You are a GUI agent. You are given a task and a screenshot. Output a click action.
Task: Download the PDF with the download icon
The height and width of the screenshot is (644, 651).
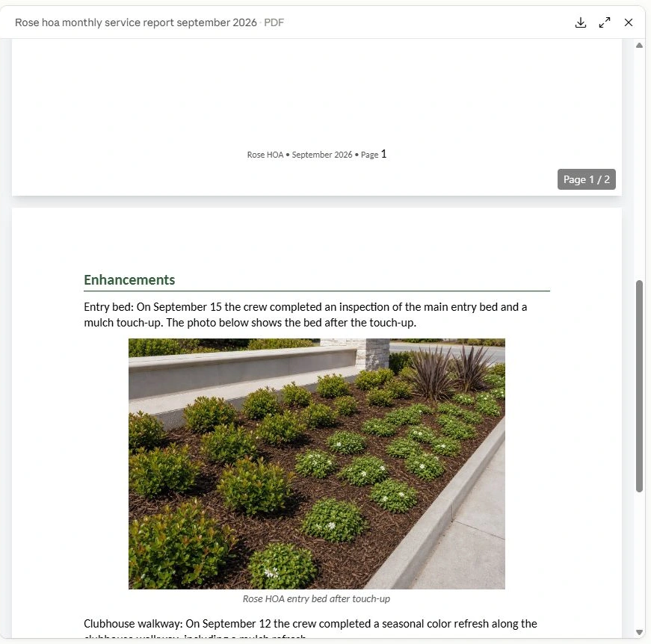click(581, 22)
